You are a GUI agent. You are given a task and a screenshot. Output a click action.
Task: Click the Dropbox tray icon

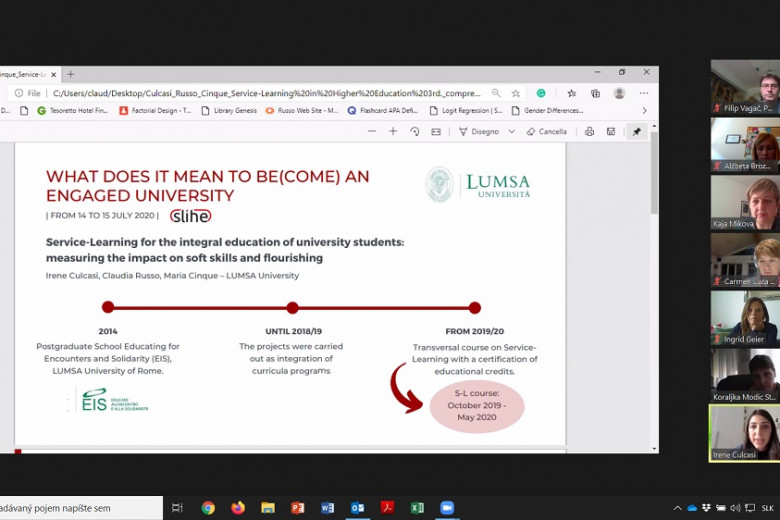tap(706, 508)
